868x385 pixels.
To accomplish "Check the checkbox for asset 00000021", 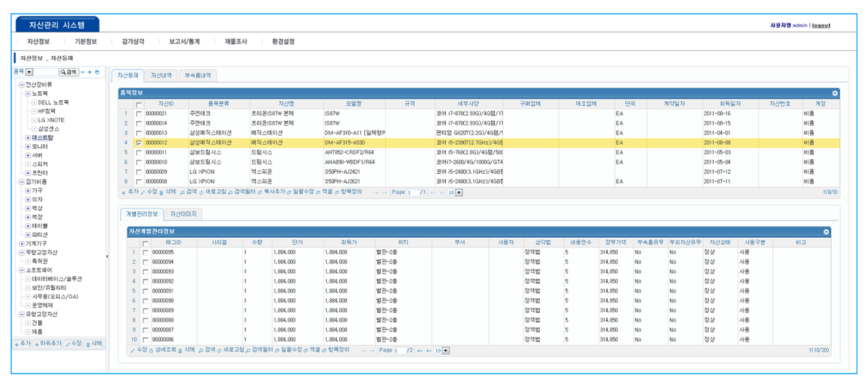I will [139, 114].
